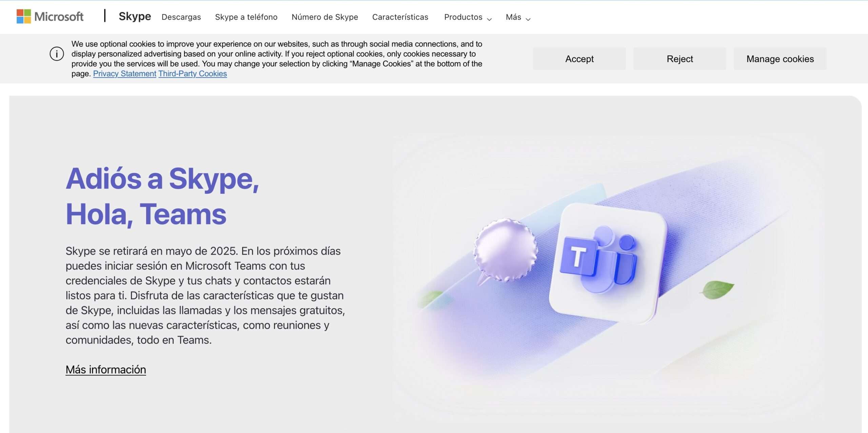
Task: Follow the Más información link
Action: coord(106,370)
